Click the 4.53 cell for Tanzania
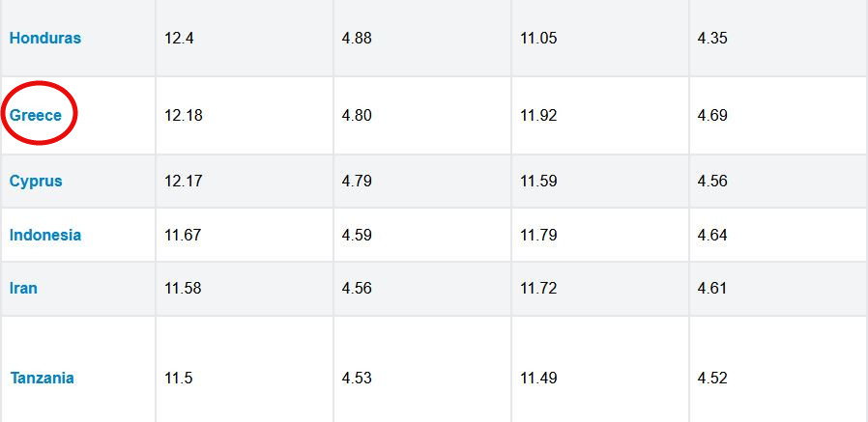868x422 pixels. tap(357, 379)
